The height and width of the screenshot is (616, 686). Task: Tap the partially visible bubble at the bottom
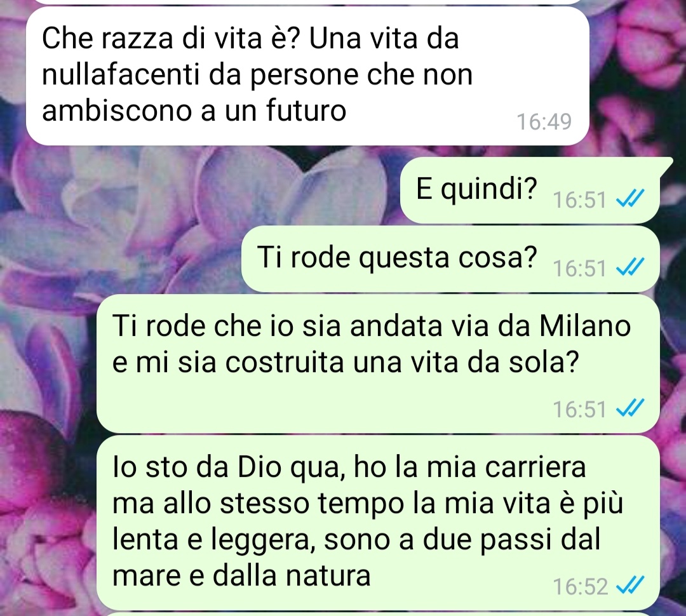[378, 614]
